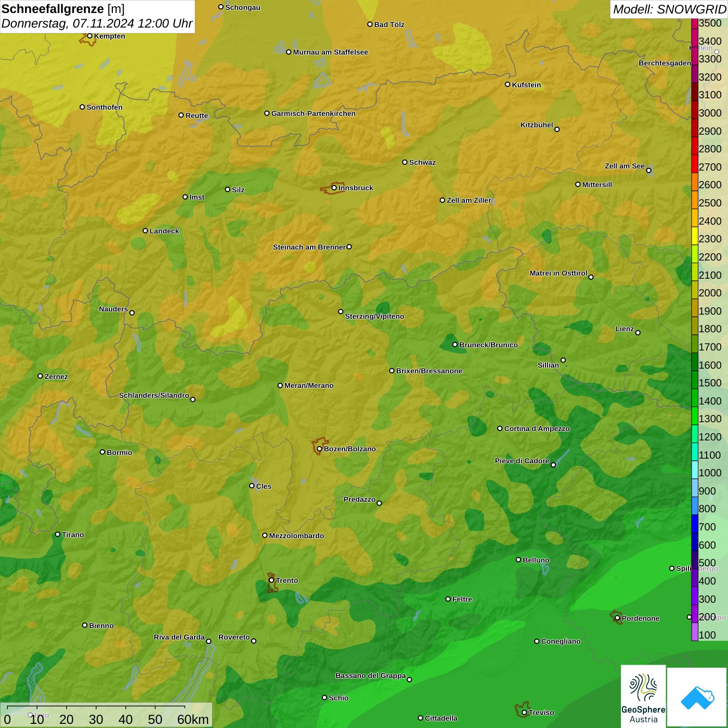Click the Kufstein city marker dot
Screen dimensions: 728x728
(x=508, y=84)
